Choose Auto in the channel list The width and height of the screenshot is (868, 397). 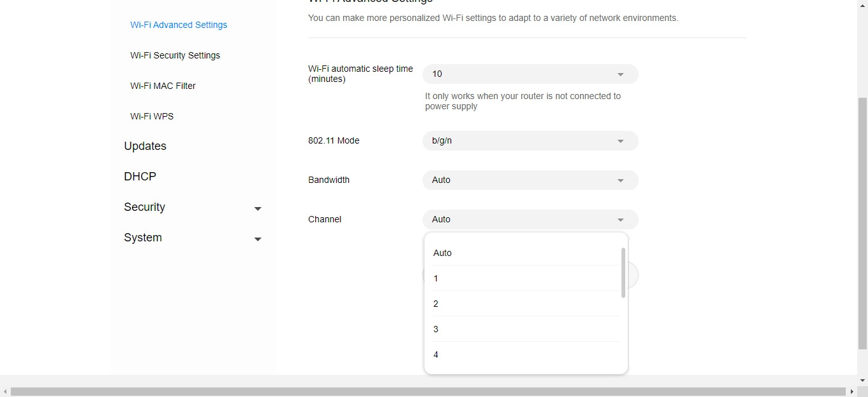pos(442,253)
